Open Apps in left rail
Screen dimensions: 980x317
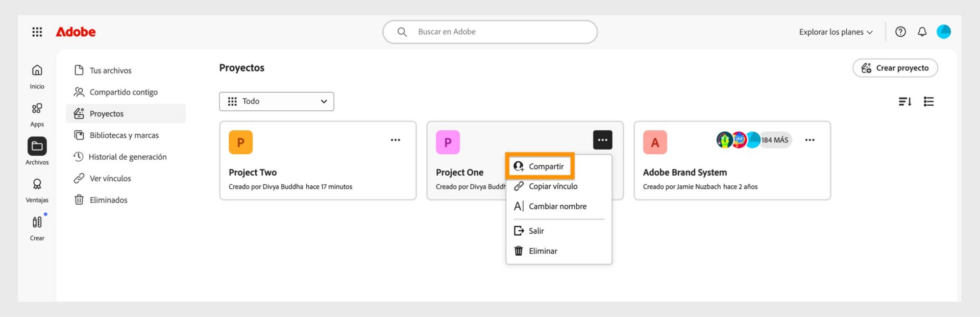[37, 114]
